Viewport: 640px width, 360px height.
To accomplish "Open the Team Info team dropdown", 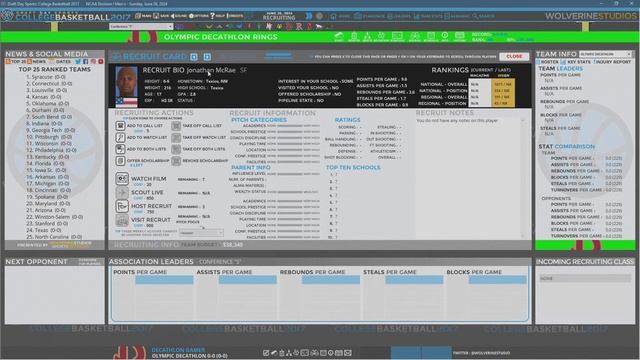I will (x=605, y=54).
